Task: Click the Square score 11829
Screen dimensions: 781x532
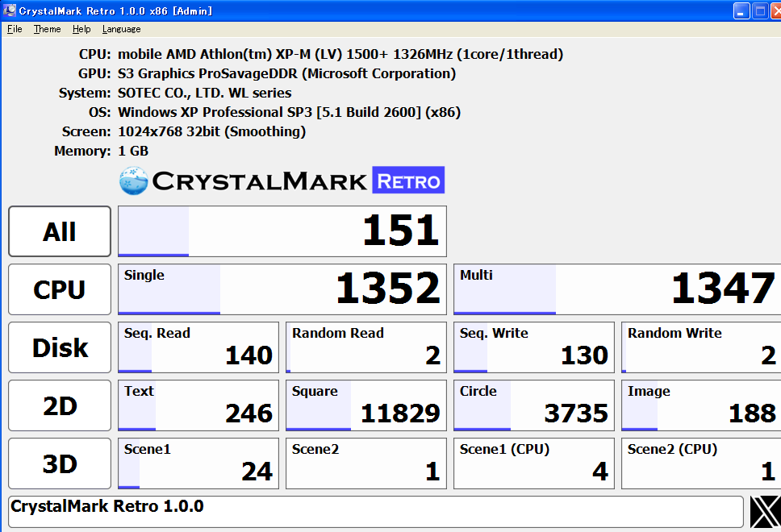Action: click(x=366, y=405)
